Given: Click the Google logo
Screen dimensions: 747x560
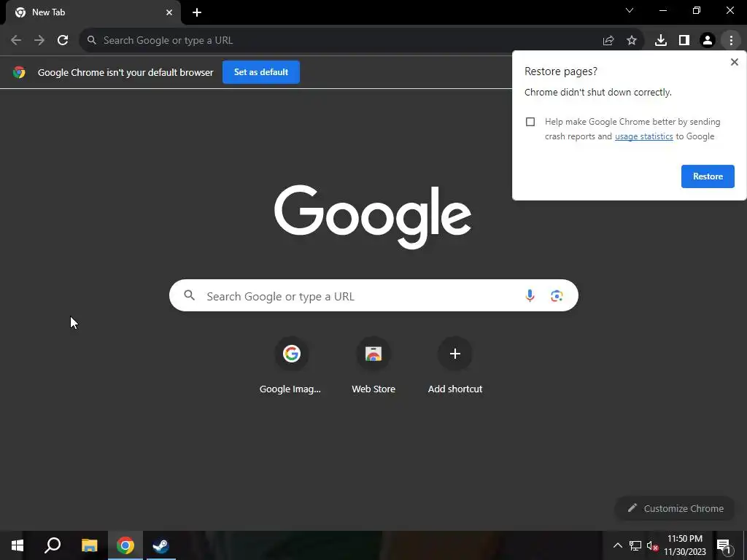Looking at the screenshot, I should pos(373,216).
